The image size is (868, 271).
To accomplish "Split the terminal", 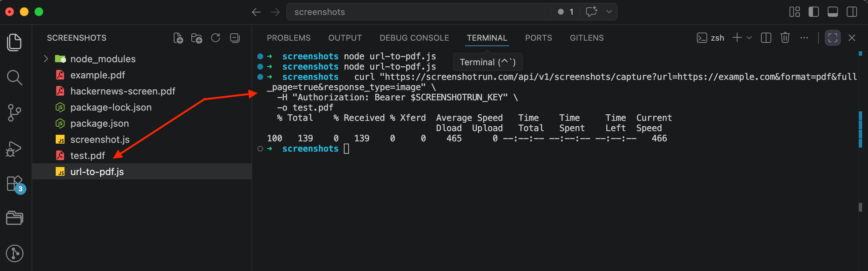I will tap(766, 38).
